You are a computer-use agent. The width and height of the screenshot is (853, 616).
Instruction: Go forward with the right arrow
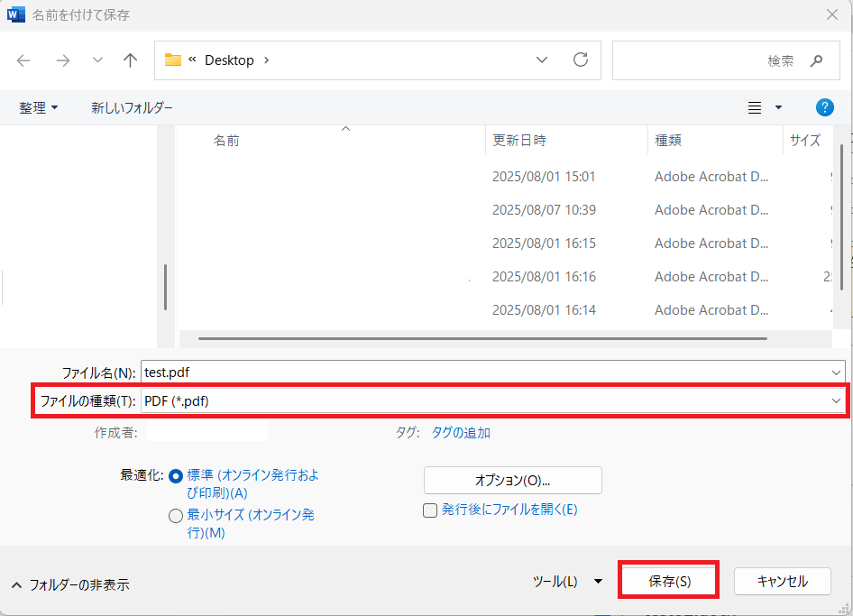coord(63,60)
